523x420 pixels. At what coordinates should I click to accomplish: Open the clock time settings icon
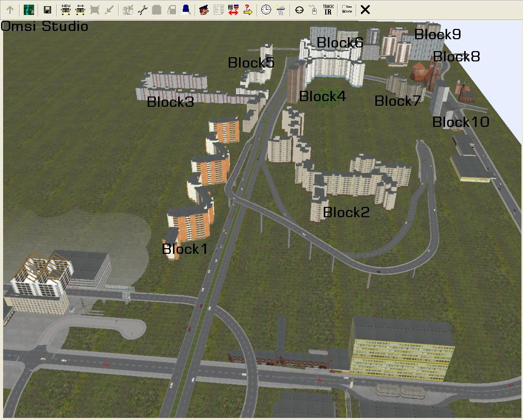pyautogui.click(x=266, y=10)
